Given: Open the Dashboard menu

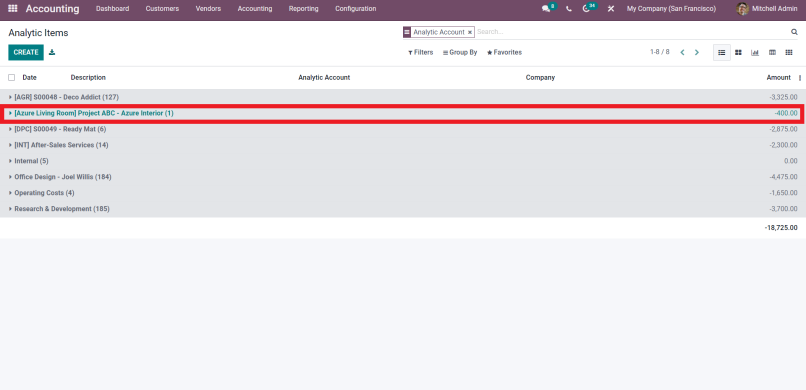Looking at the screenshot, I should coord(113,9).
